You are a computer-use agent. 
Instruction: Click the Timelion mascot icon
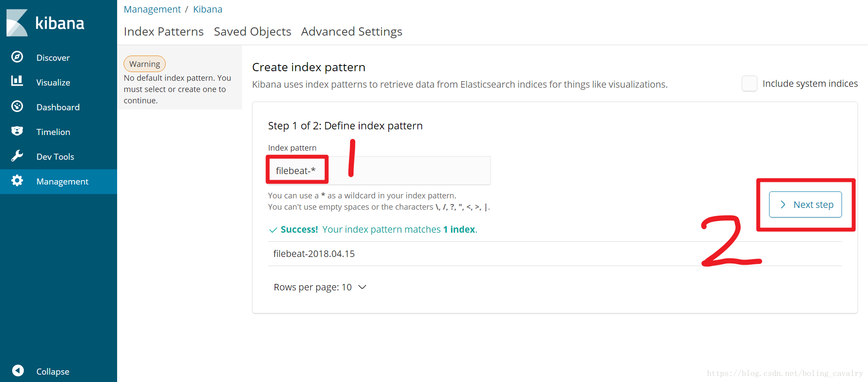(x=17, y=131)
